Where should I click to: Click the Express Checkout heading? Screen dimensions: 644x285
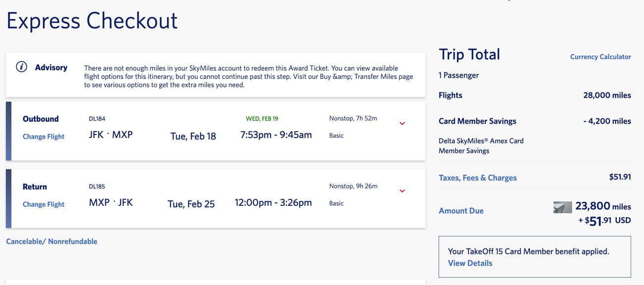coord(92,21)
